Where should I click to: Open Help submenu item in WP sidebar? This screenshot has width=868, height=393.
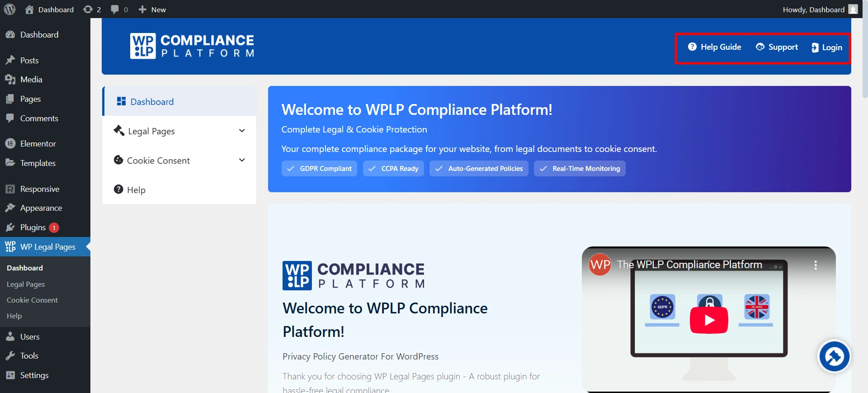coord(14,316)
